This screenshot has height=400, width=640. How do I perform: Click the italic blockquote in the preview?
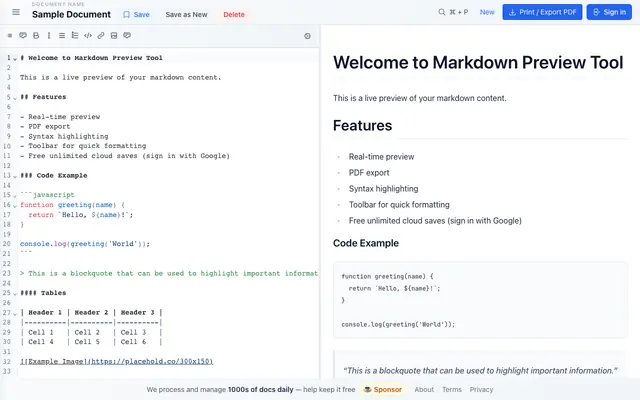(480, 371)
